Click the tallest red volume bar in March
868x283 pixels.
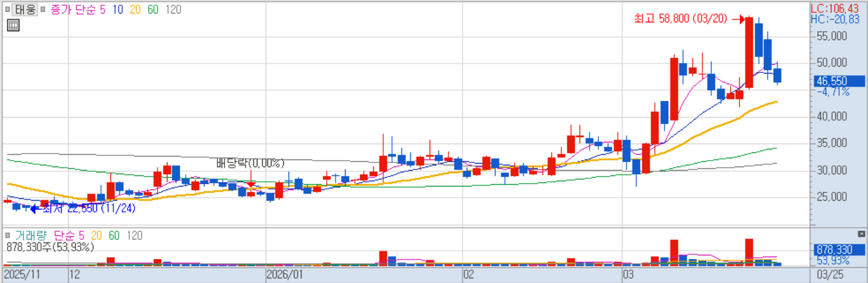click(749, 251)
